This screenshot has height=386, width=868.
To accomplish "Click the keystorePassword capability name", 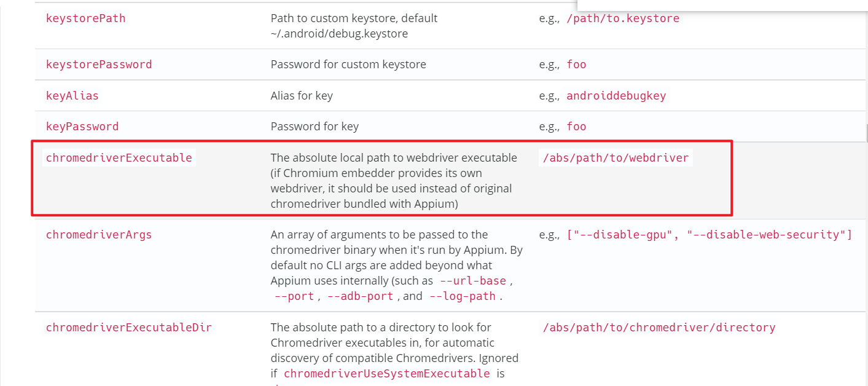I will (x=99, y=65).
